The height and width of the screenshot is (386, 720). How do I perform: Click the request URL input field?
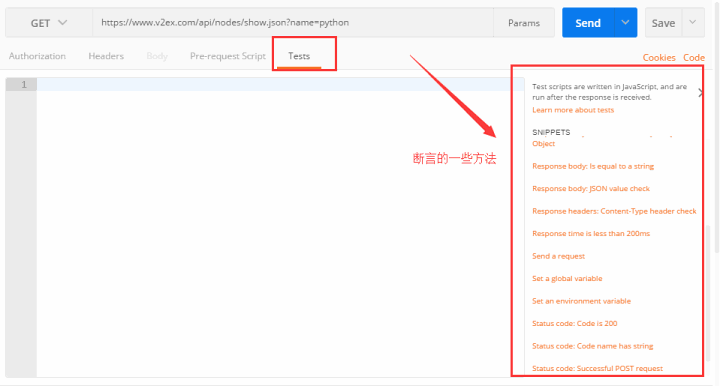point(293,22)
